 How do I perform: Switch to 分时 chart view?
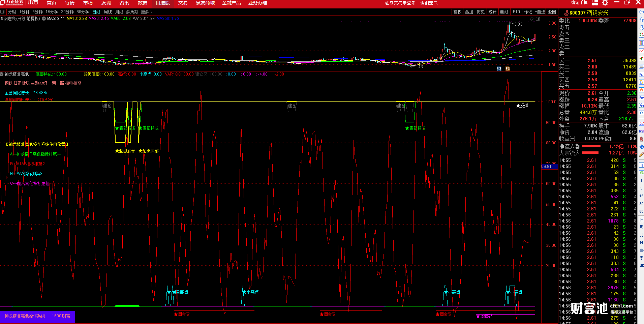click(12, 12)
